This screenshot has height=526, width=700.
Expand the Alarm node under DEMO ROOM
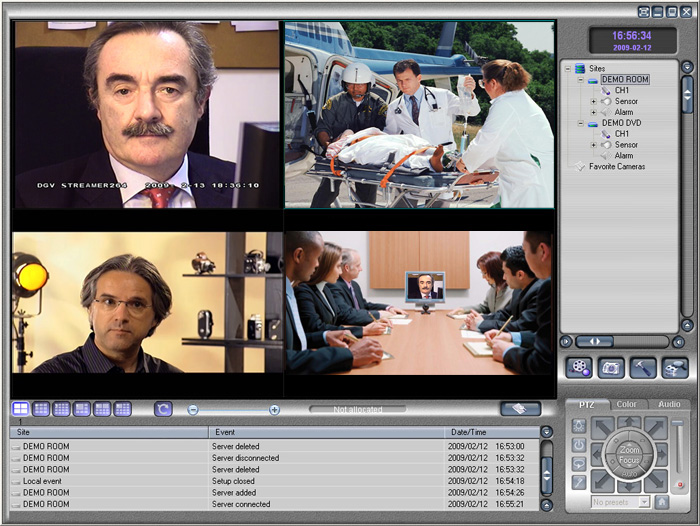point(593,113)
